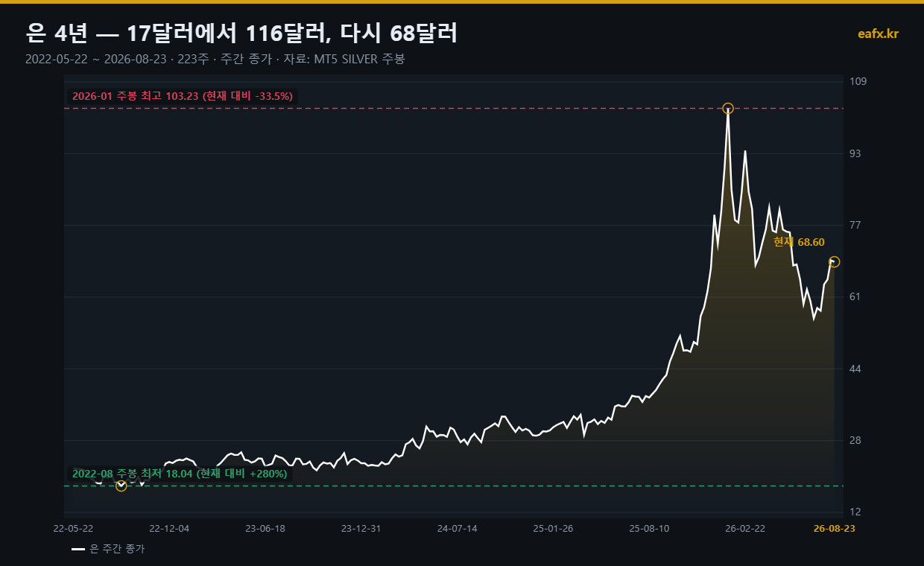The width and height of the screenshot is (924, 566).
Task: Click the y-axis value 28
Action: (x=855, y=440)
